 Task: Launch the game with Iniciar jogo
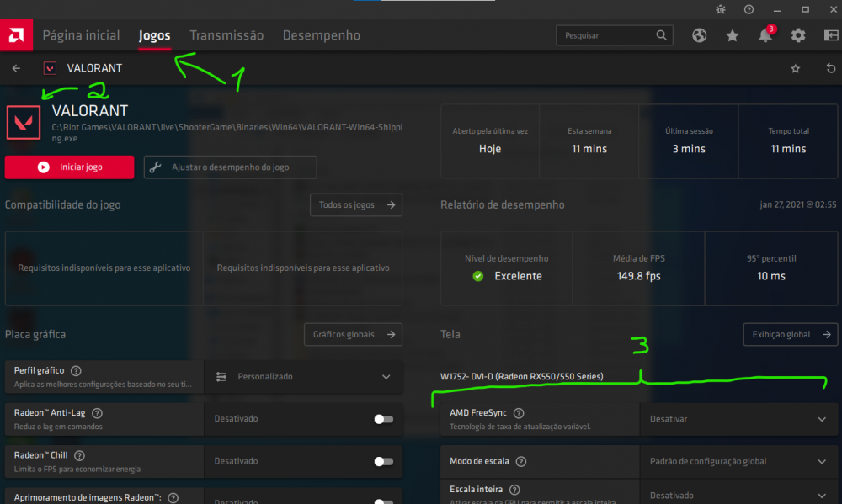69,167
